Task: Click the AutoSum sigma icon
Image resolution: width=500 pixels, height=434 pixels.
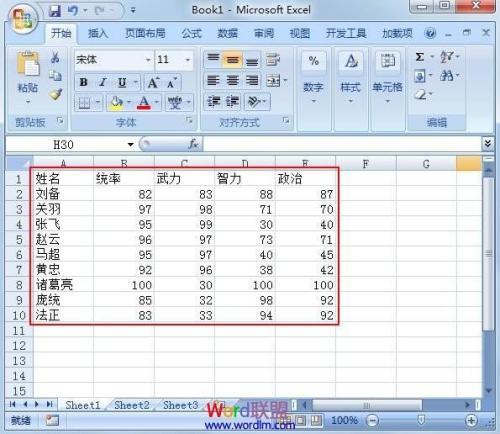Action: (x=420, y=57)
